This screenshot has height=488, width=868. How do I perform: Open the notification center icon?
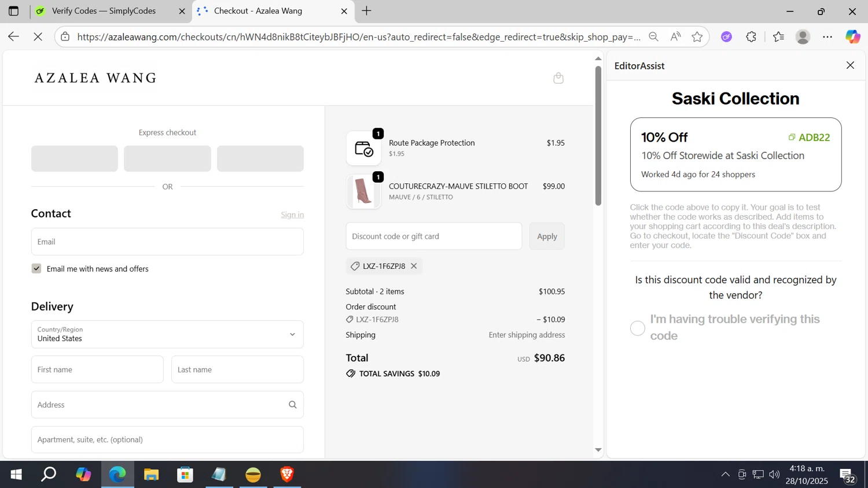tap(848, 476)
